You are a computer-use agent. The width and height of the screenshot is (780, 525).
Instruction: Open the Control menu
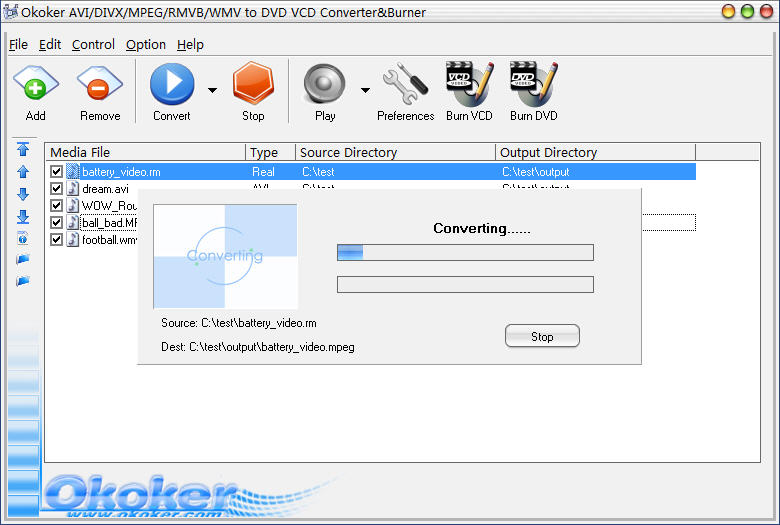pos(93,45)
